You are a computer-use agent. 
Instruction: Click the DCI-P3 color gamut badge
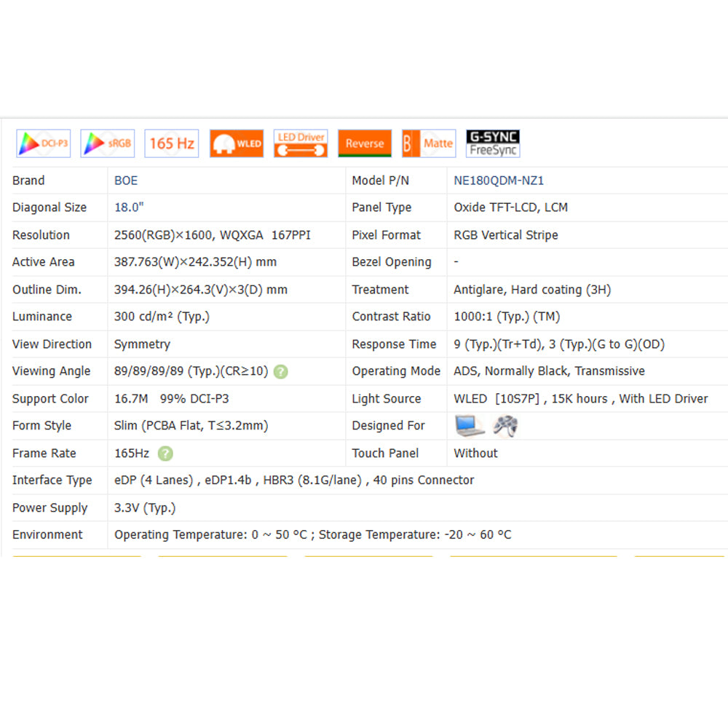click(x=43, y=143)
